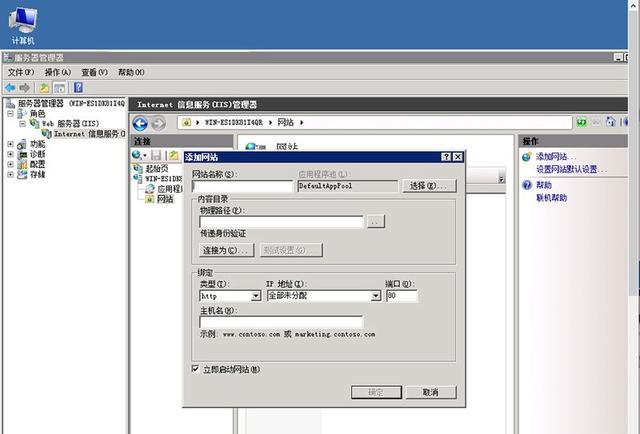Viewport: 640px width, 434px height.
Task: Open the IP address dropdown list
Action: tap(376, 296)
